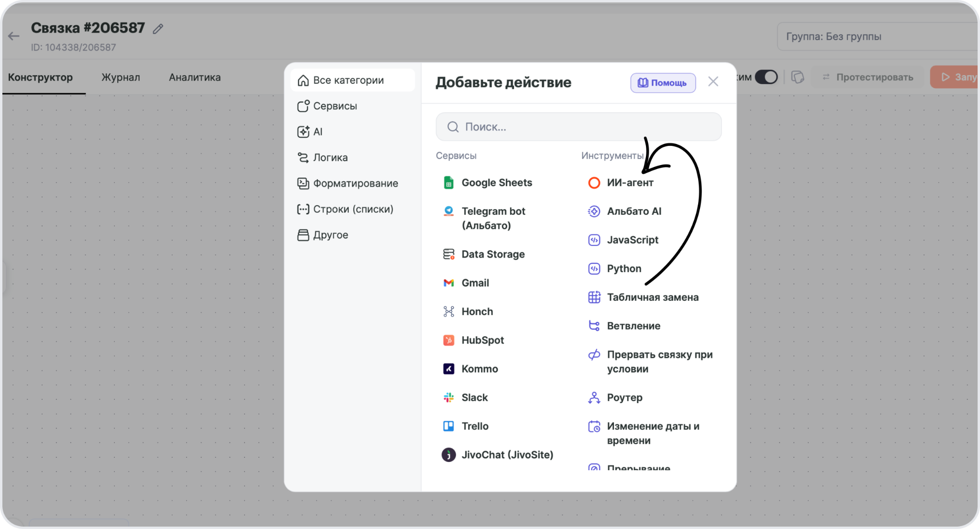Click the ID: 104338/206587 text
This screenshot has width=980, height=529.
(x=73, y=47)
